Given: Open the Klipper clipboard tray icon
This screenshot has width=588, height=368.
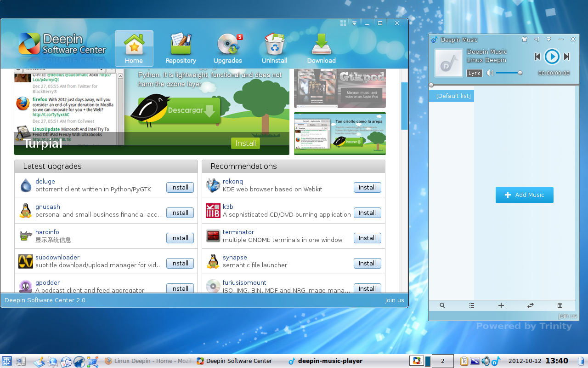Looking at the screenshot, I should pyautogui.click(x=464, y=361).
